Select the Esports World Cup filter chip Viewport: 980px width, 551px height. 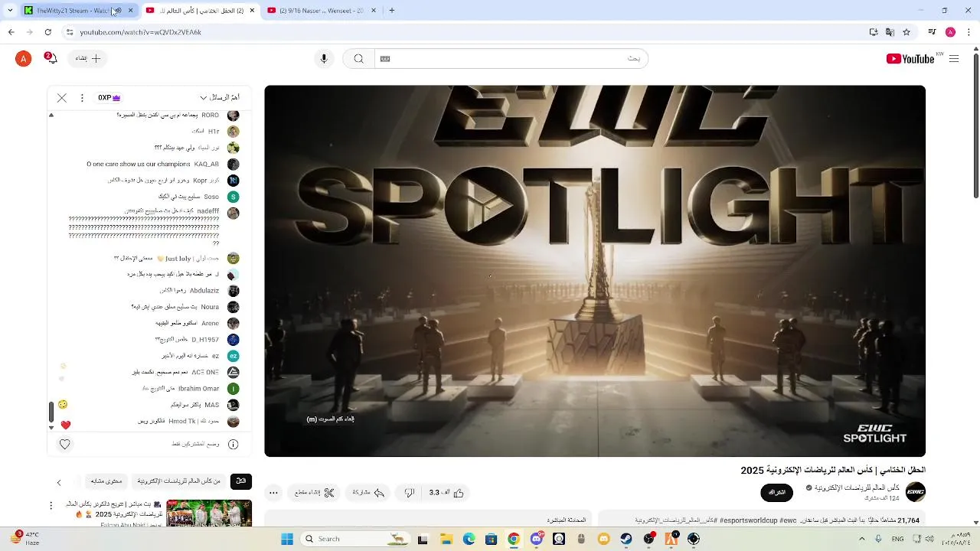(178, 481)
